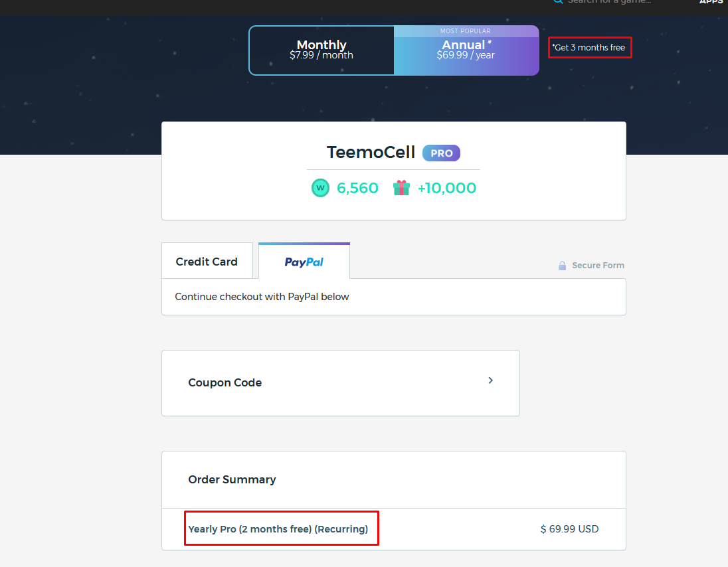Click the 6,560 coin balance
Viewport: 728px width, 567px height.
(357, 188)
